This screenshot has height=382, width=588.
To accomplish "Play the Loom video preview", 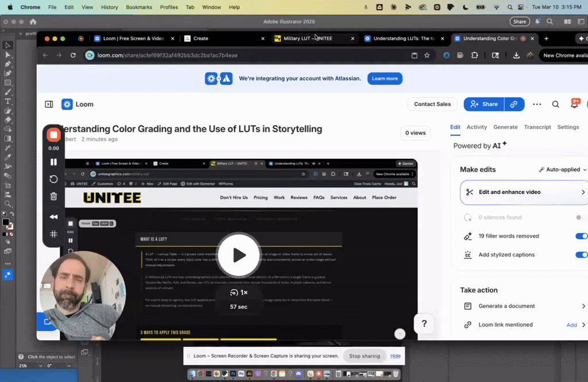I will [x=238, y=255].
